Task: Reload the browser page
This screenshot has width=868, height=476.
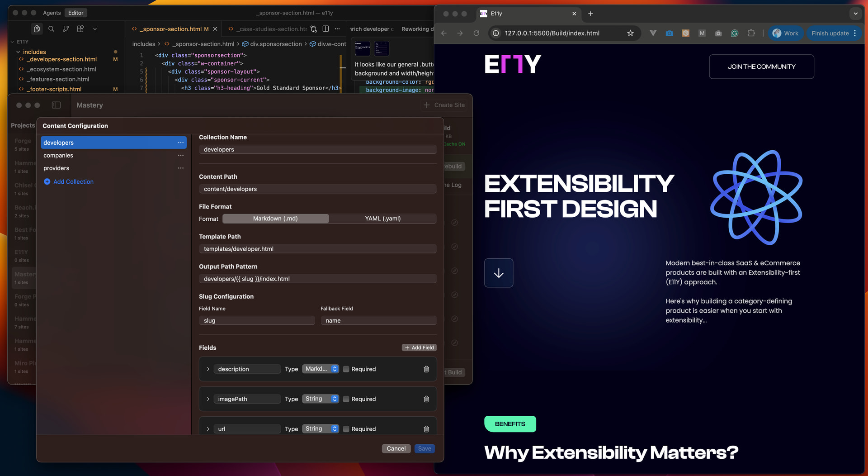Action: 476,33
